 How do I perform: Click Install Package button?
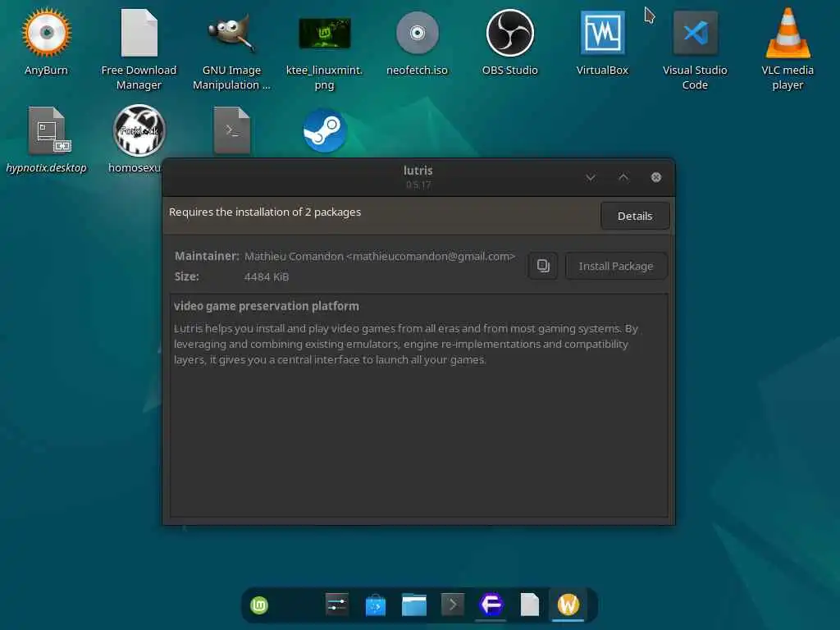616,267
